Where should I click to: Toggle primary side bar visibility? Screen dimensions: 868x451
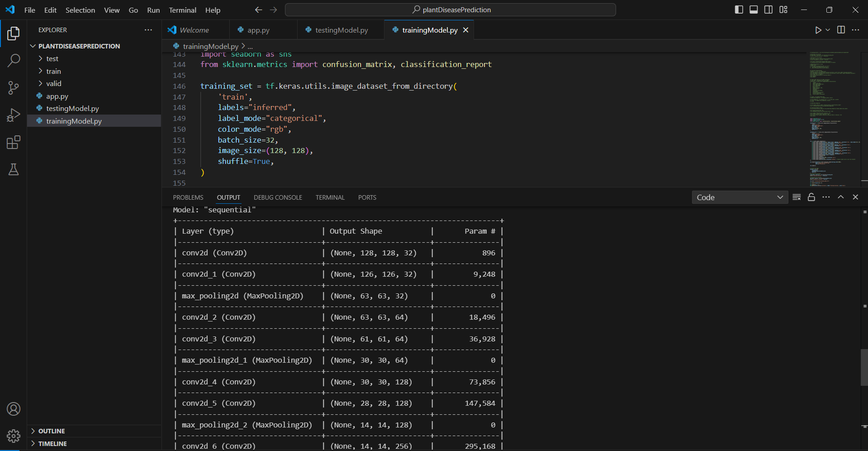pyautogui.click(x=739, y=10)
